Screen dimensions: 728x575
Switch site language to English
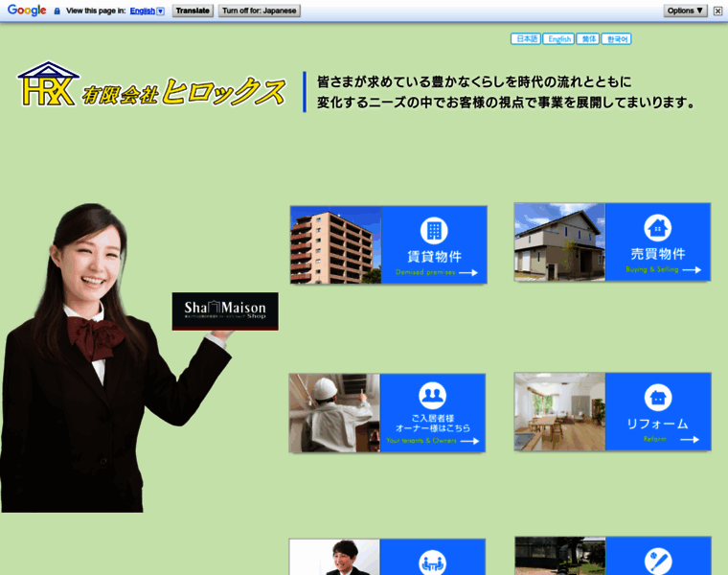[559, 39]
